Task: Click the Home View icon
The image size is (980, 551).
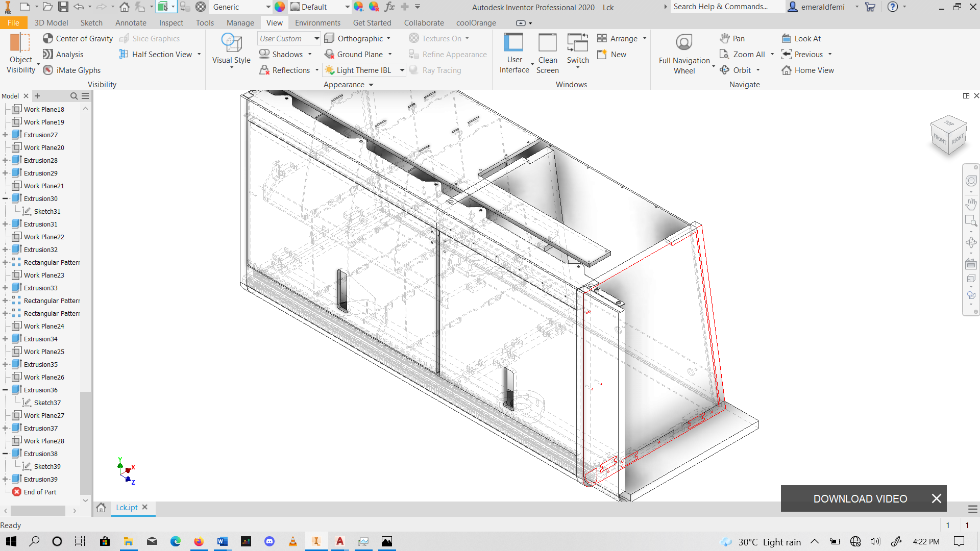Action: coord(787,70)
